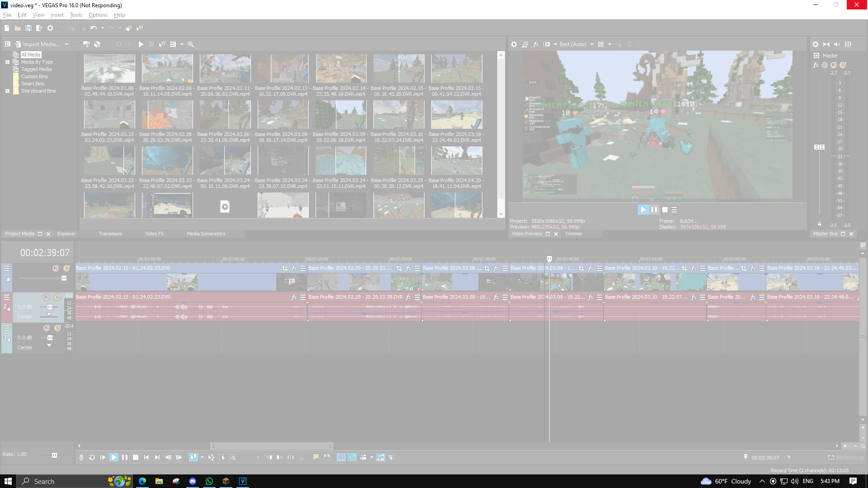This screenshot has height=488, width=868.
Task: Click the timeline cursor marker at 00:02:39
Action: coord(549,259)
